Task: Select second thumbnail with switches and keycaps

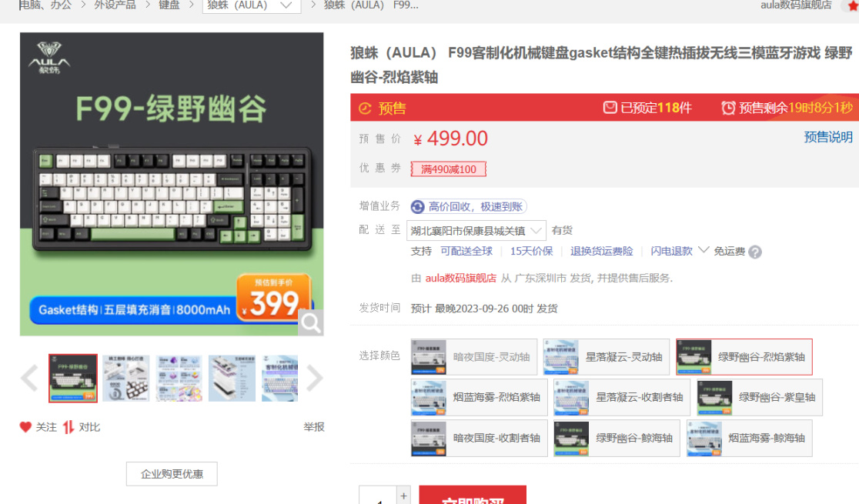Action: point(126,378)
